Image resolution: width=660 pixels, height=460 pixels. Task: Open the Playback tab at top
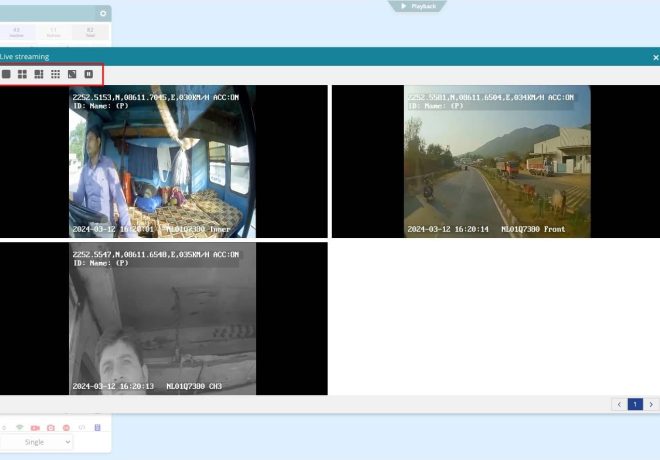[x=418, y=6]
